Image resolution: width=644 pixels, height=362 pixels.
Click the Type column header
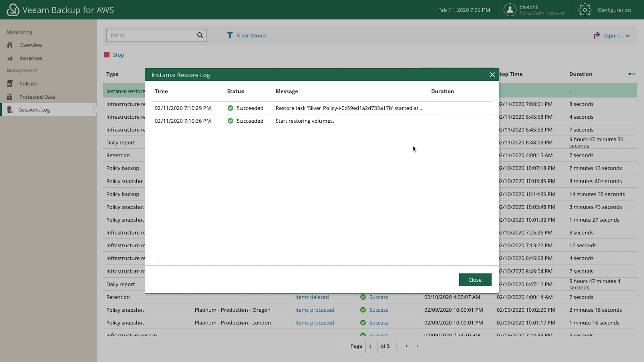pyautogui.click(x=112, y=74)
